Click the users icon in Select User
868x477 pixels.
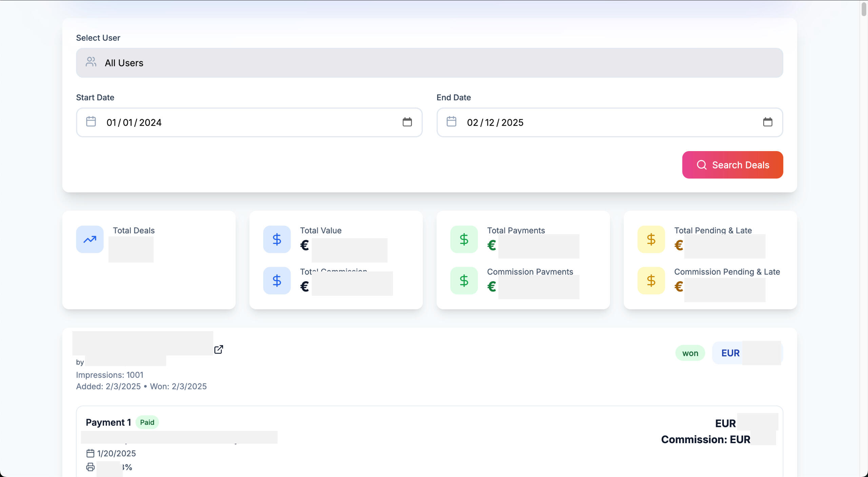pyautogui.click(x=91, y=62)
